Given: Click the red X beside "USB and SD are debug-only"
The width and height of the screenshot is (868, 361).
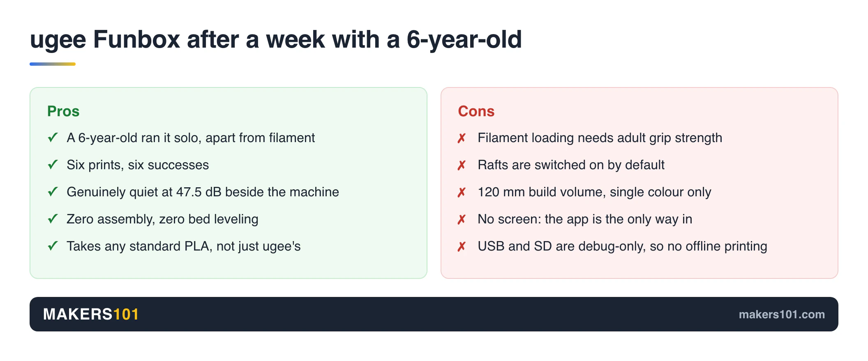Looking at the screenshot, I should pos(462,246).
